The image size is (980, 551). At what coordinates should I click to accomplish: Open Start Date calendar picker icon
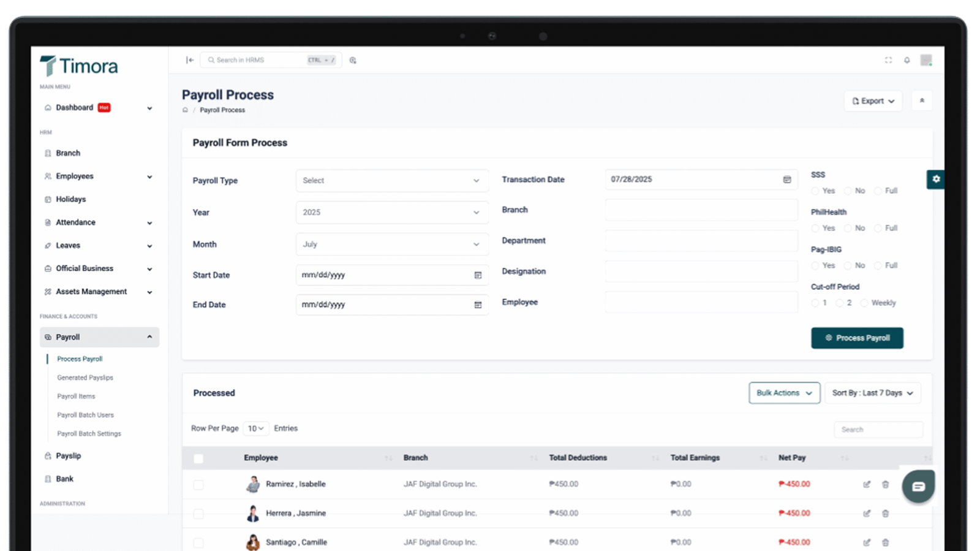[x=478, y=275]
